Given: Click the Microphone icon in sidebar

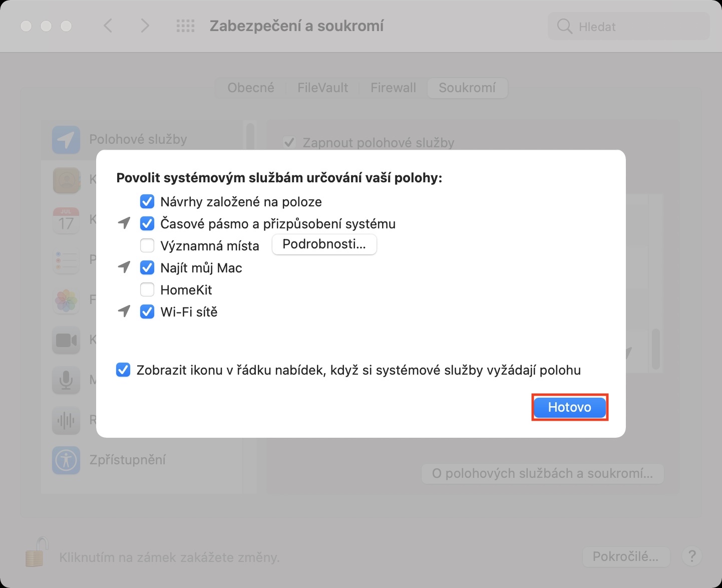Looking at the screenshot, I should click(66, 380).
